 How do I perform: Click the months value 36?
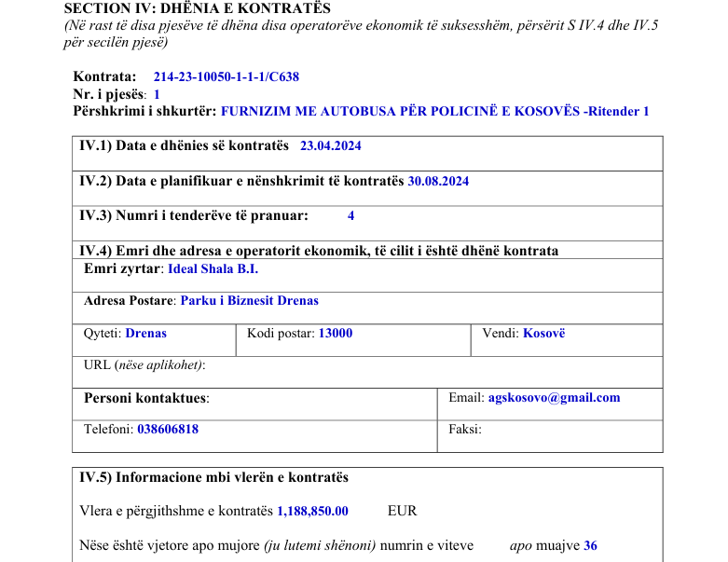pos(590,545)
